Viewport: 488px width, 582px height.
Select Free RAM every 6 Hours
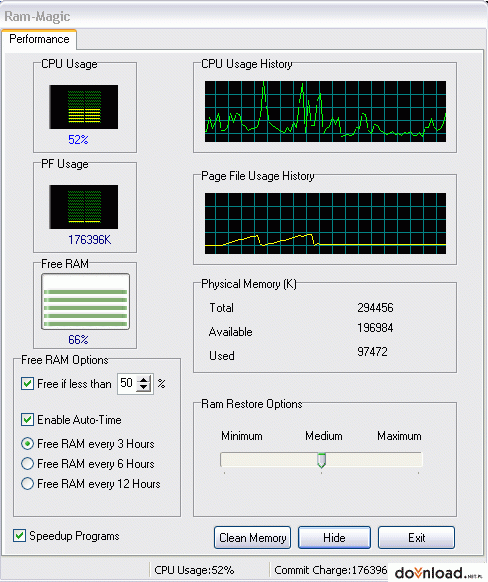coord(27,464)
